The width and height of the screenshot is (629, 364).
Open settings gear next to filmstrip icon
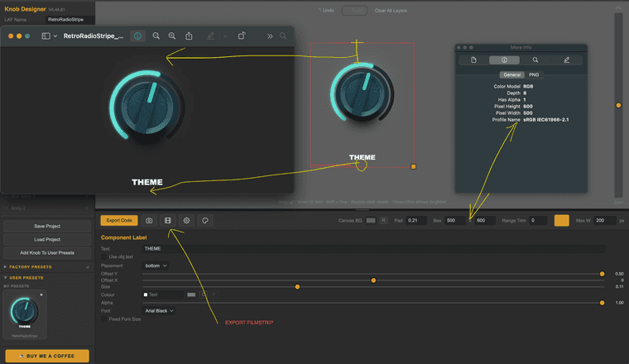click(186, 221)
